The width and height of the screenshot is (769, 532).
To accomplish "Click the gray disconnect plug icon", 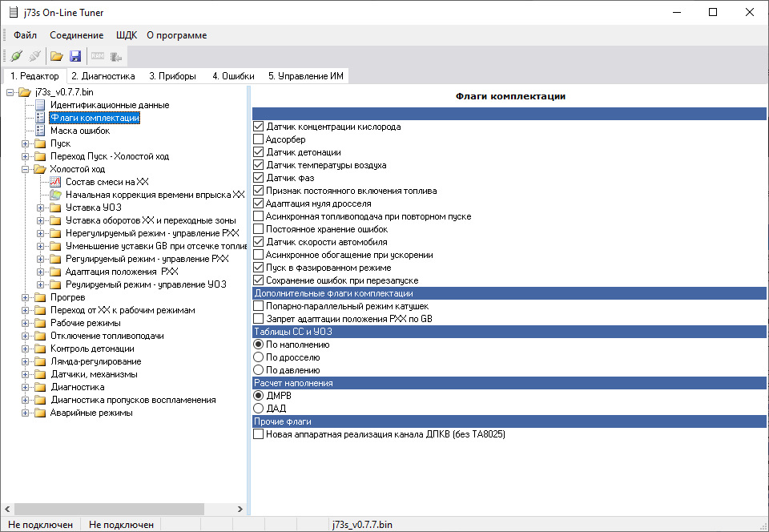I will click(34, 56).
